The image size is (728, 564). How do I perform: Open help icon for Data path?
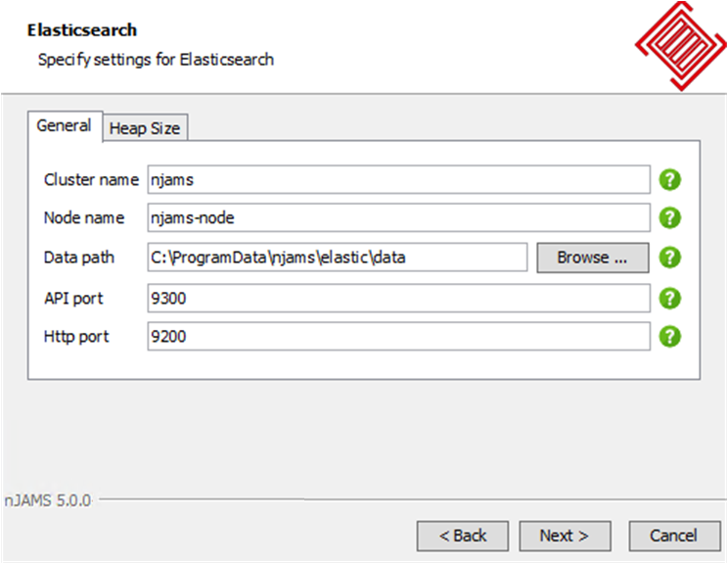[x=669, y=258]
